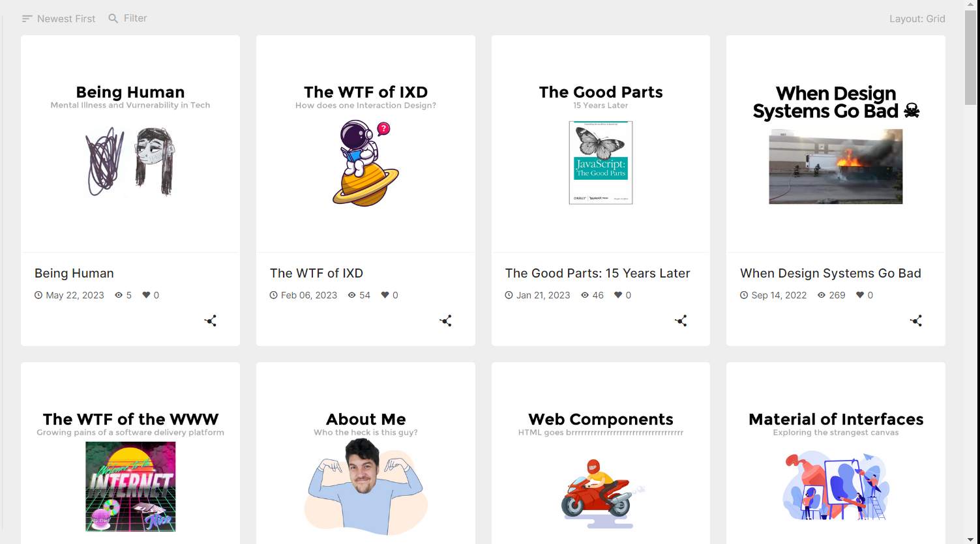
Task: Open the Newest First sort dropdown
Action: coord(59,19)
